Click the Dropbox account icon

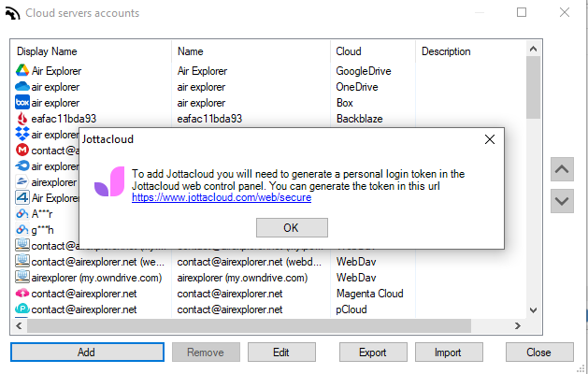coord(22,135)
